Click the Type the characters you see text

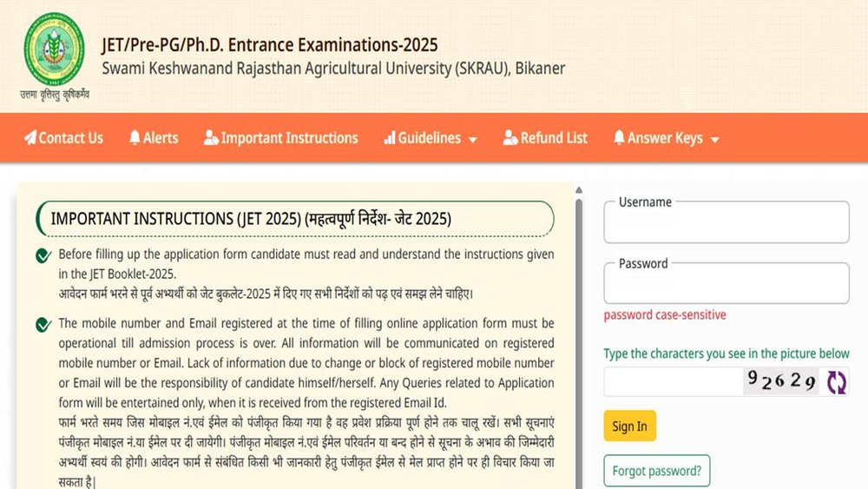point(727,354)
